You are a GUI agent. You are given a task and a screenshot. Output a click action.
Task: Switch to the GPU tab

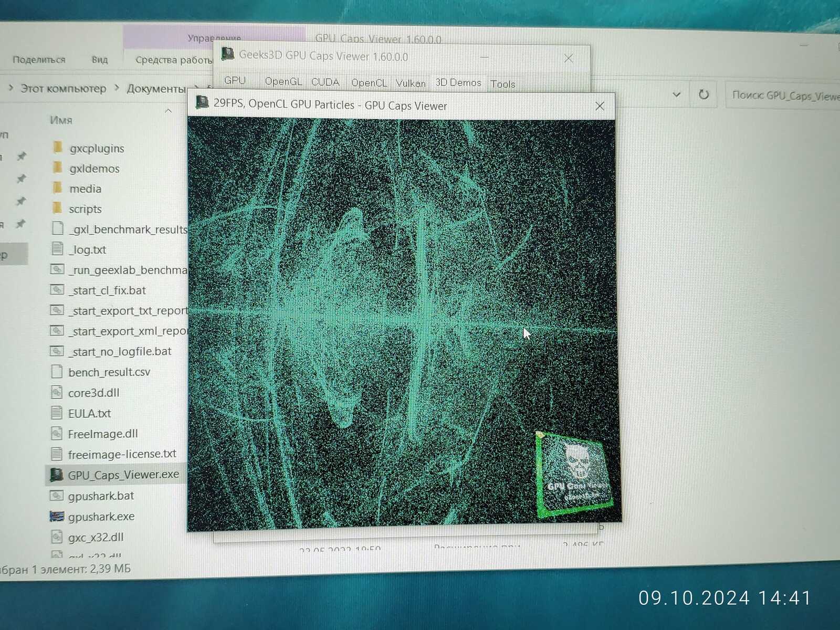click(235, 81)
